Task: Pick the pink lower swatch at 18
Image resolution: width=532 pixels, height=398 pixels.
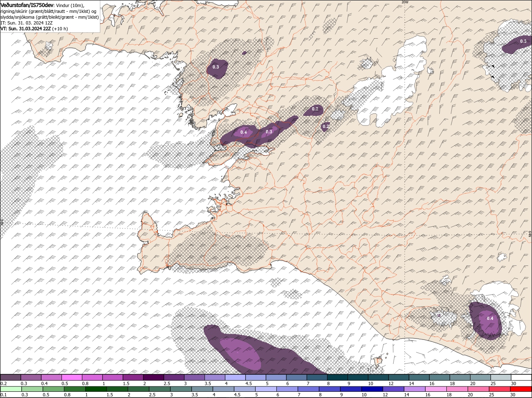Action: [457, 389]
